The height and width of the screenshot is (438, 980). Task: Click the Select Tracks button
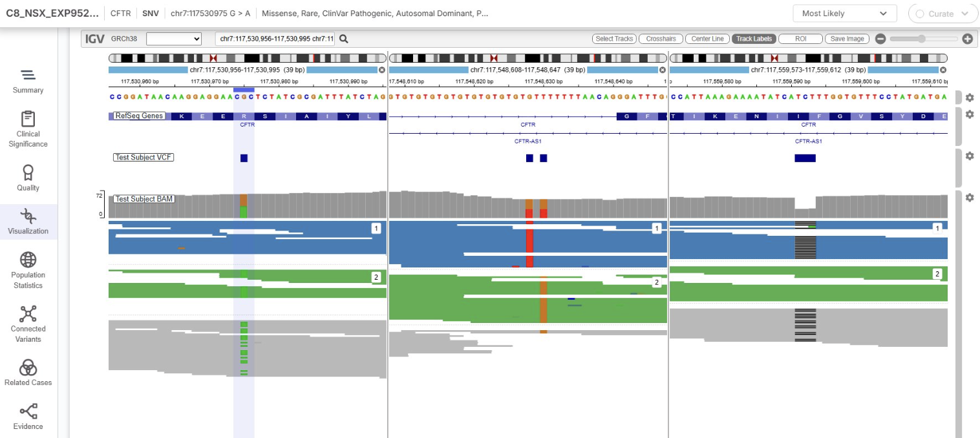tap(614, 39)
